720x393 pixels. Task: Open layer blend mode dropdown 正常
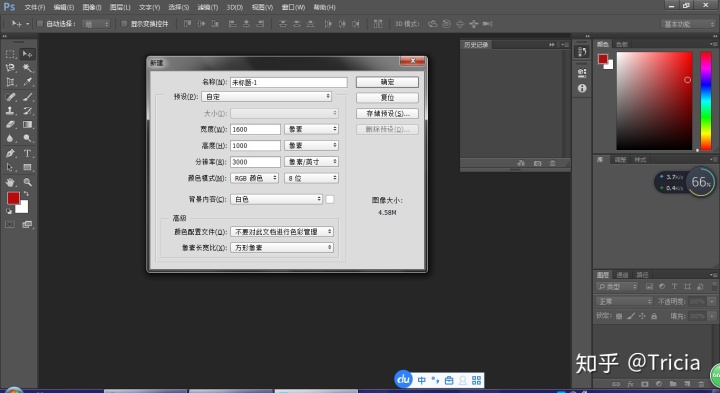tap(624, 301)
